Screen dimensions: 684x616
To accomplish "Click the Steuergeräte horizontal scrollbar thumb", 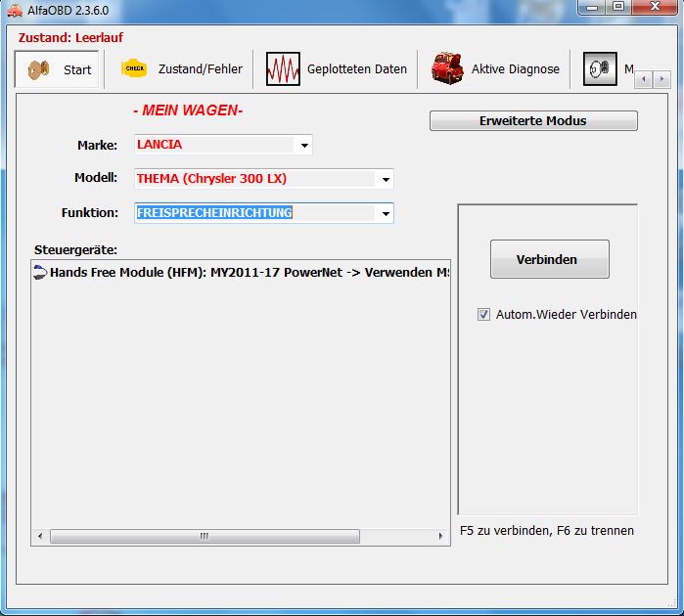I will 204,537.
